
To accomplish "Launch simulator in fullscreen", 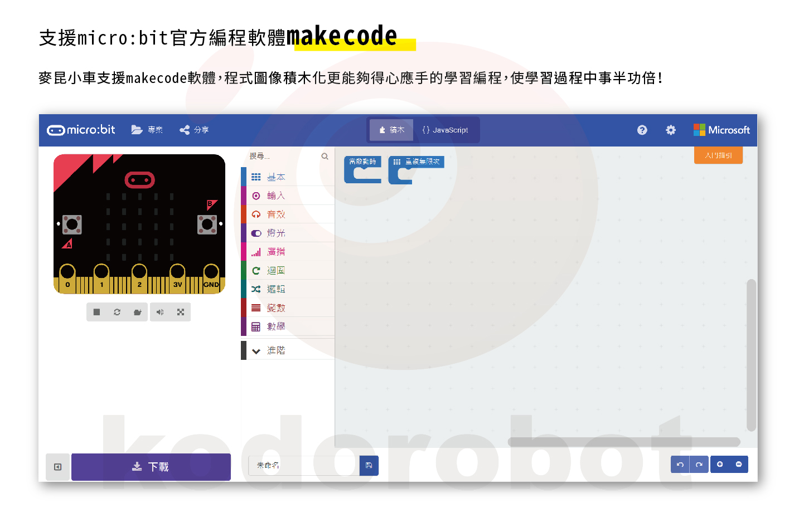I will pyautogui.click(x=181, y=312).
